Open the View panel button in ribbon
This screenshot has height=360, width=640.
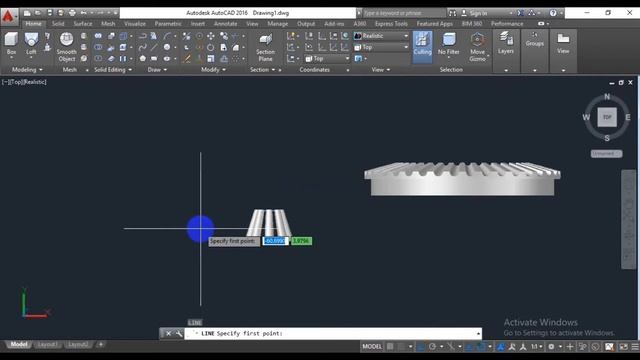click(563, 43)
